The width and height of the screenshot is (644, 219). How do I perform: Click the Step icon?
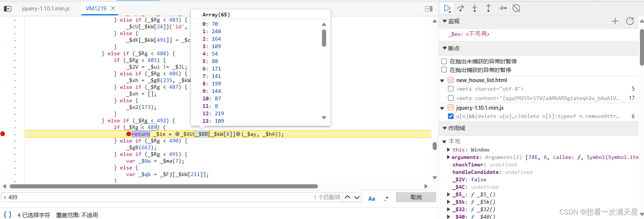(502, 8)
